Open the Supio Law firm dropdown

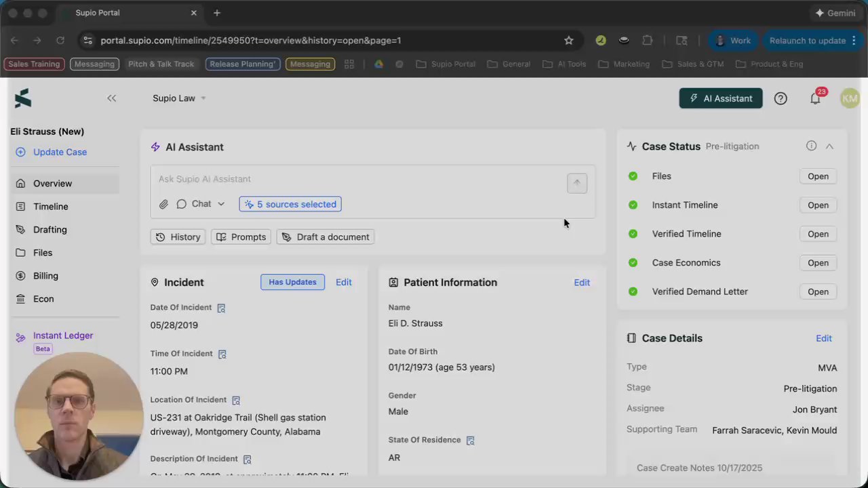click(179, 98)
